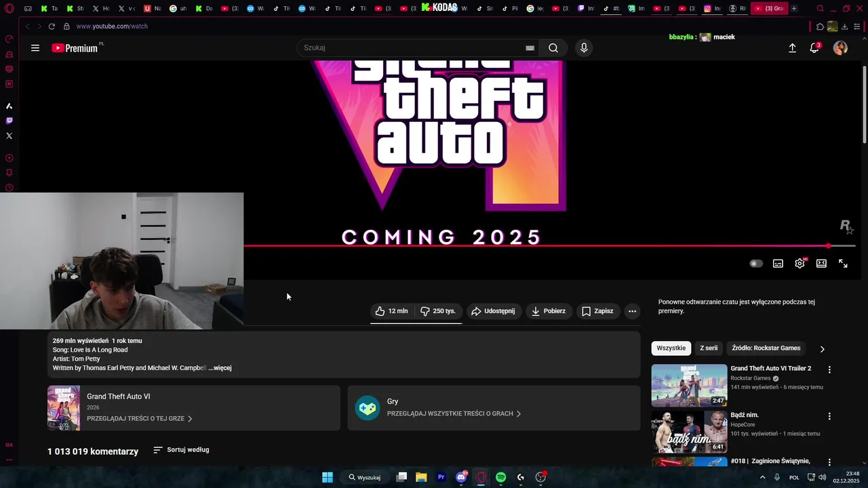Open options for GTA VI Trailer 2

click(x=829, y=370)
